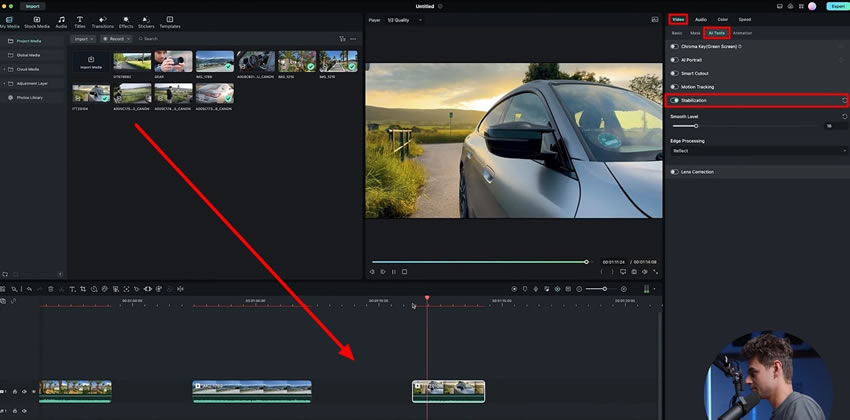Click the display monitor icon below preview

[x=623, y=272]
